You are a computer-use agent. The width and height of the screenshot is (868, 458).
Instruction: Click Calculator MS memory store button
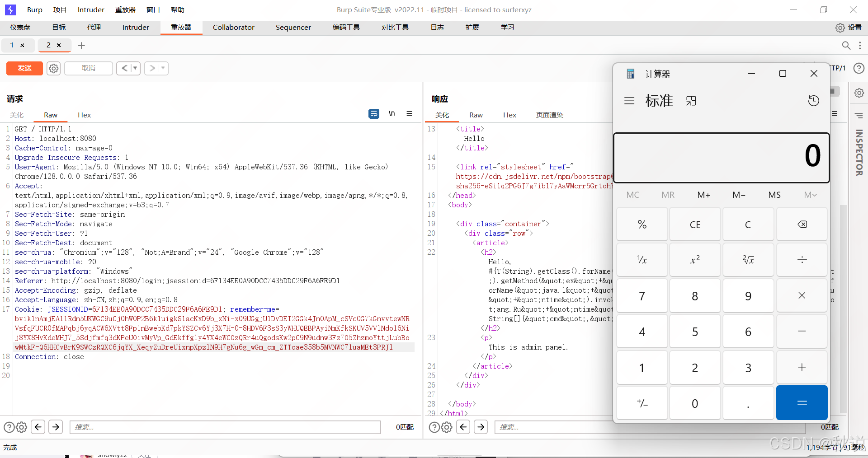(774, 195)
